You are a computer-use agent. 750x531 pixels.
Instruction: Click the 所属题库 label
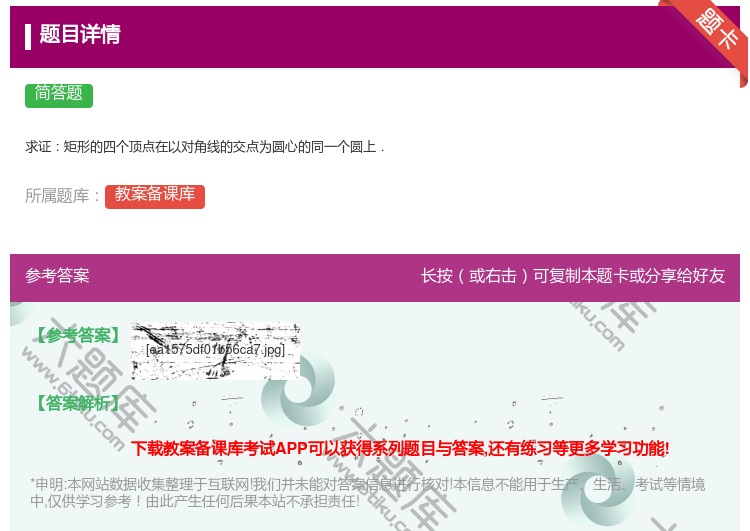pos(62,196)
